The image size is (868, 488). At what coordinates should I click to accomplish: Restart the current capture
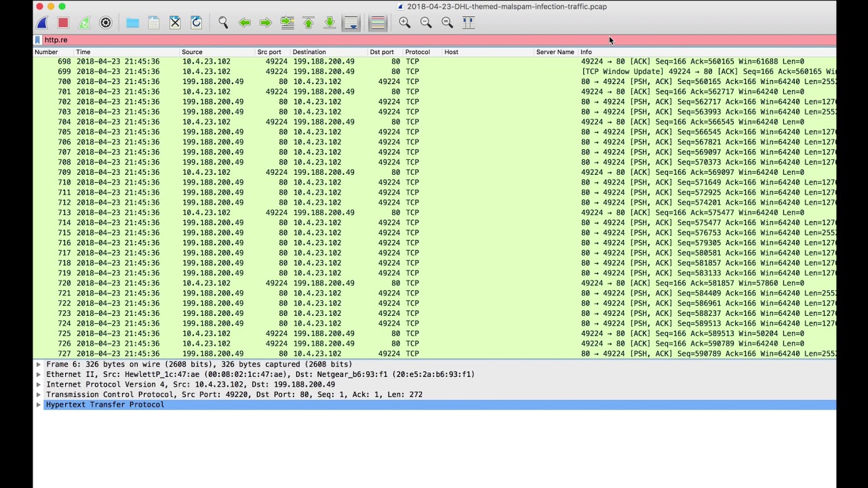pos(84,22)
